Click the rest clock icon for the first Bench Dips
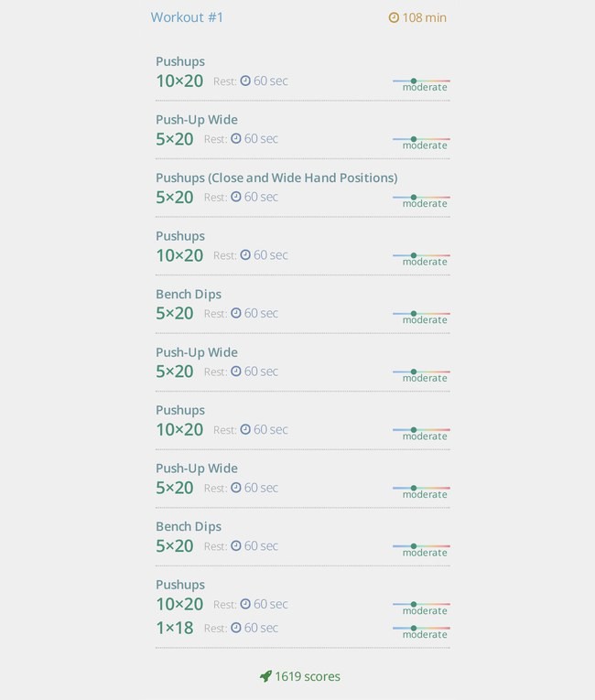 236,313
